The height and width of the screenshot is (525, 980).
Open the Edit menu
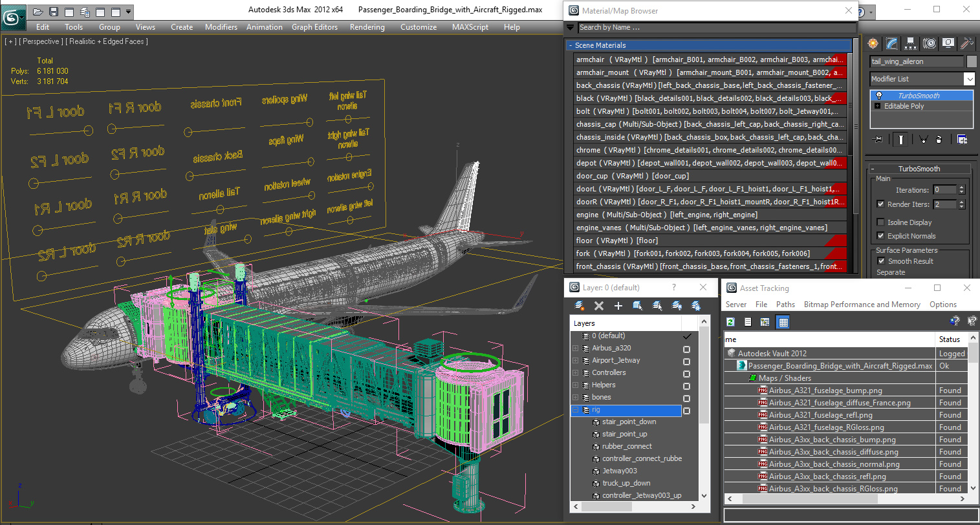coord(43,27)
